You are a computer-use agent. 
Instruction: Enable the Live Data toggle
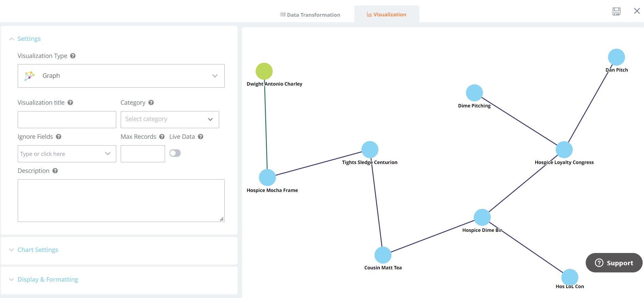pyautogui.click(x=175, y=153)
